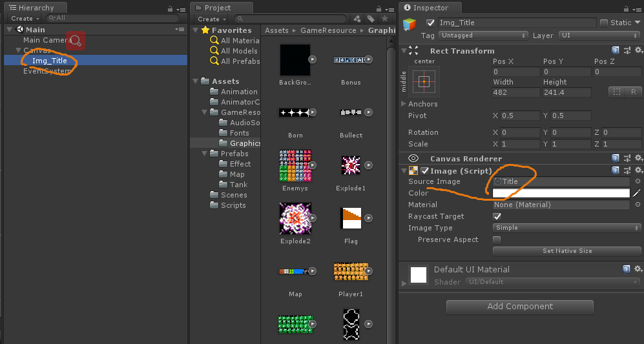
Task: Enable the Preserve Aspect checkbox
Action: pyautogui.click(x=497, y=239)
